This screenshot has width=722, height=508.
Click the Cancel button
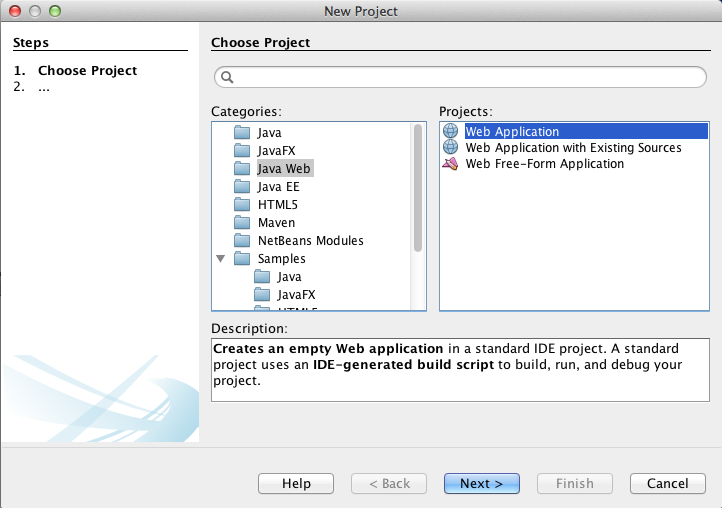(668, 483)
